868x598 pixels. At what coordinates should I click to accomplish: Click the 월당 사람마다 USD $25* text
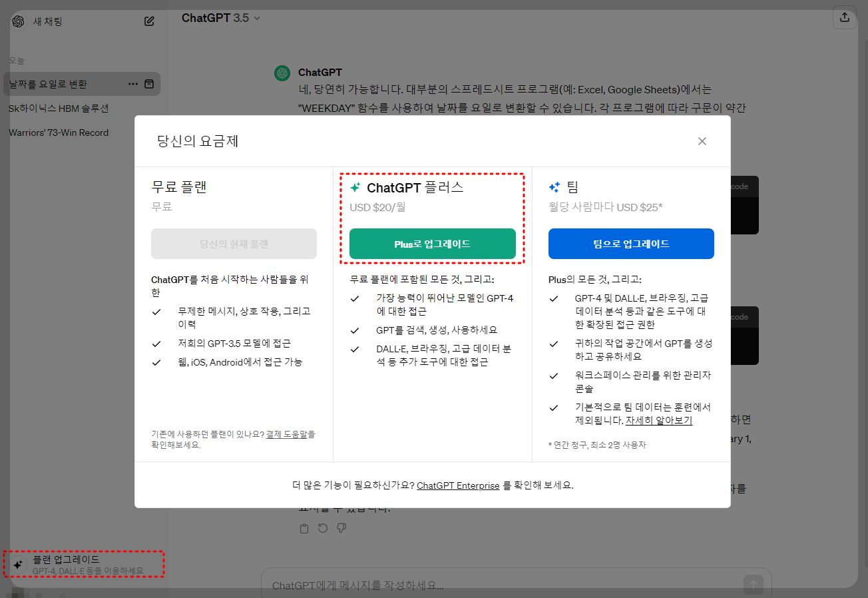606,207
